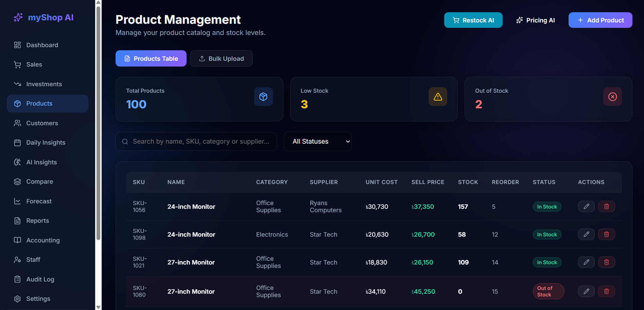Click the myShop AI sparkle logo
Viewport: 644px width, 310px height.
coord(18,17)
